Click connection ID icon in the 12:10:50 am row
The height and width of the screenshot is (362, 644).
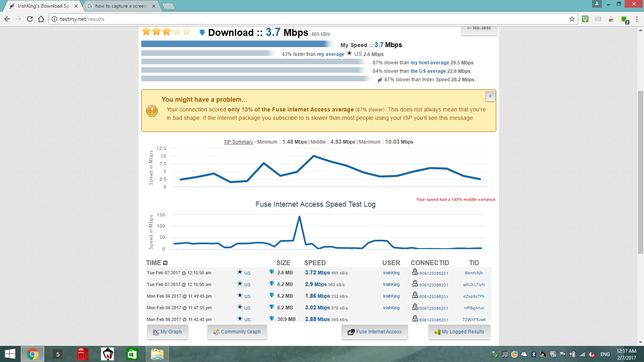(x=415, y=284)
